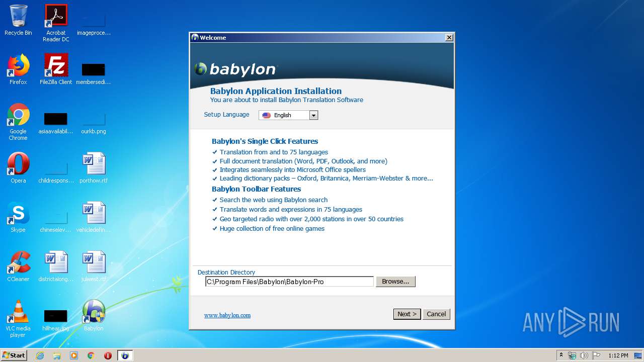
Task: Show hidden system tray icons
Action: pos(561,355)
